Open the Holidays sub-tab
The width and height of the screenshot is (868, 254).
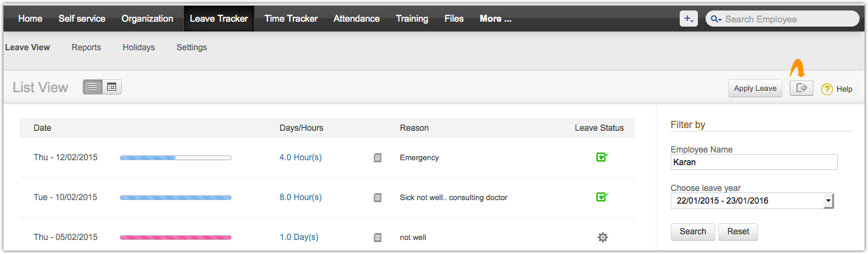(139, 48)
